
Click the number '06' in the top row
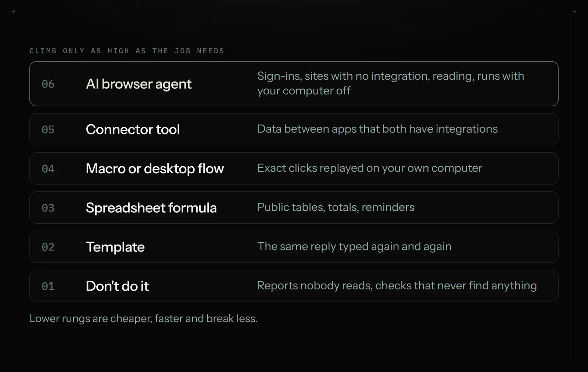(48, 84)
